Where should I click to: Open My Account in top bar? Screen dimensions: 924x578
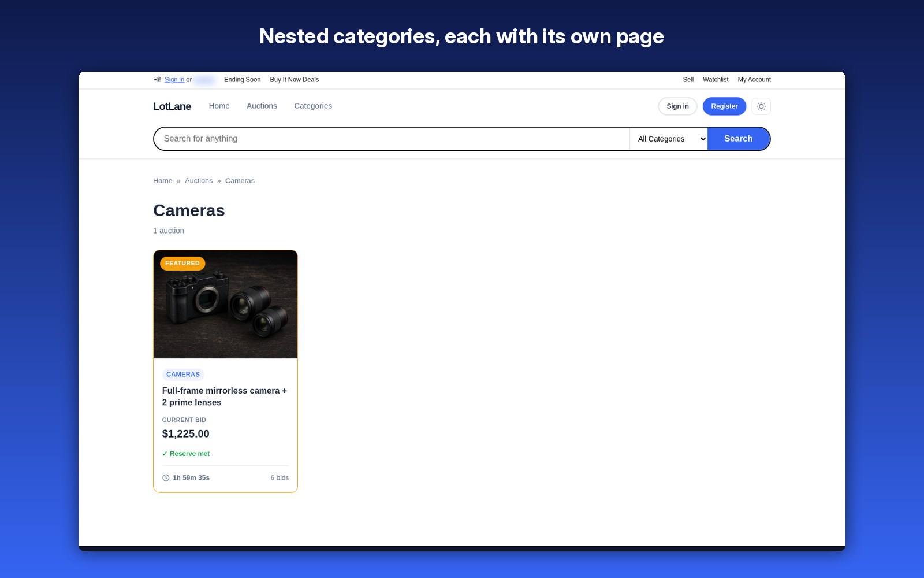point(754,80)
